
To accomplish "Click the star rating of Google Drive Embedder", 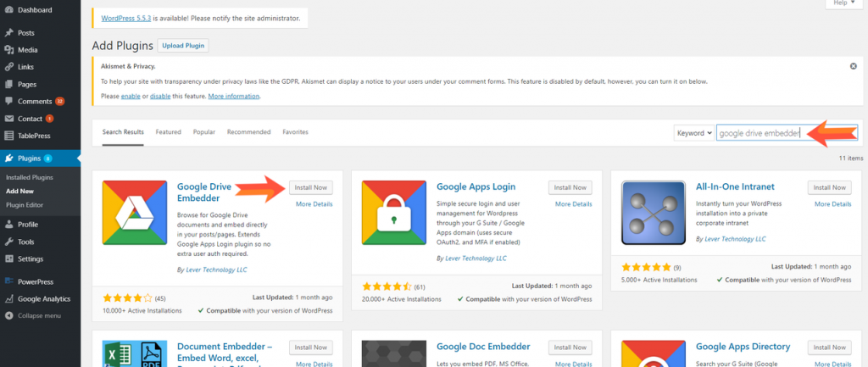I will [x=127, y=297].
